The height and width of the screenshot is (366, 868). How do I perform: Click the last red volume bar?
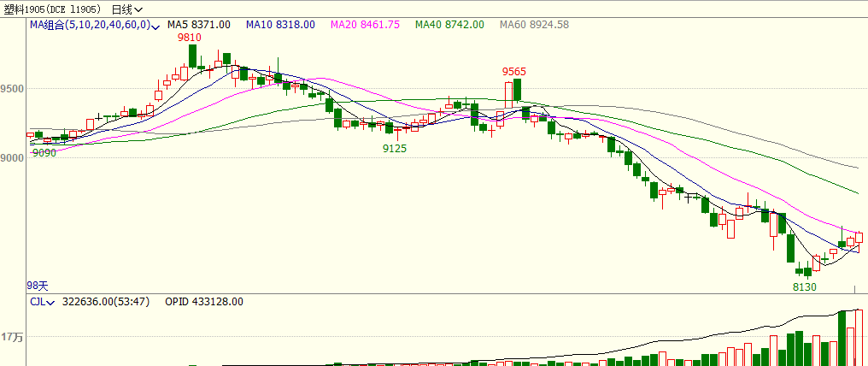[x=859, y=338]
